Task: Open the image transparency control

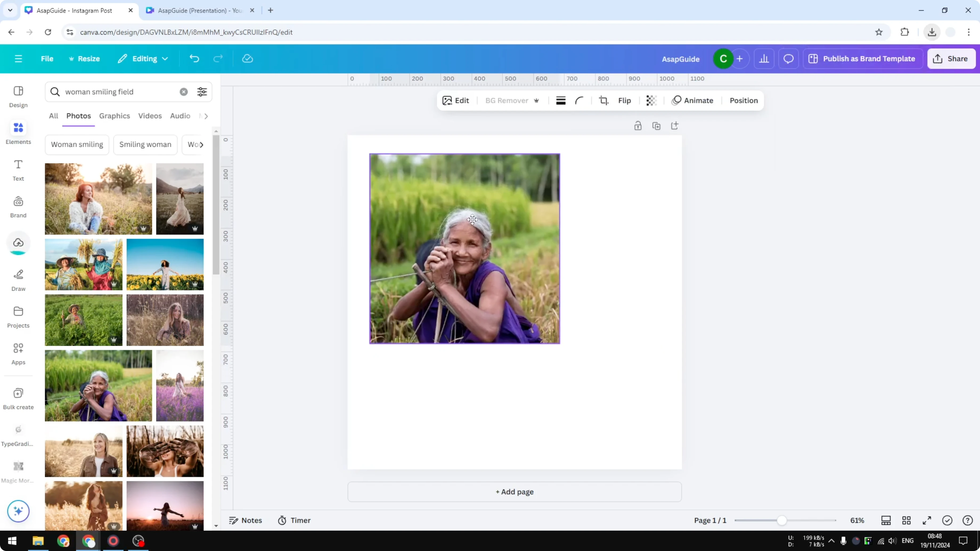Action: coord(651,100)
